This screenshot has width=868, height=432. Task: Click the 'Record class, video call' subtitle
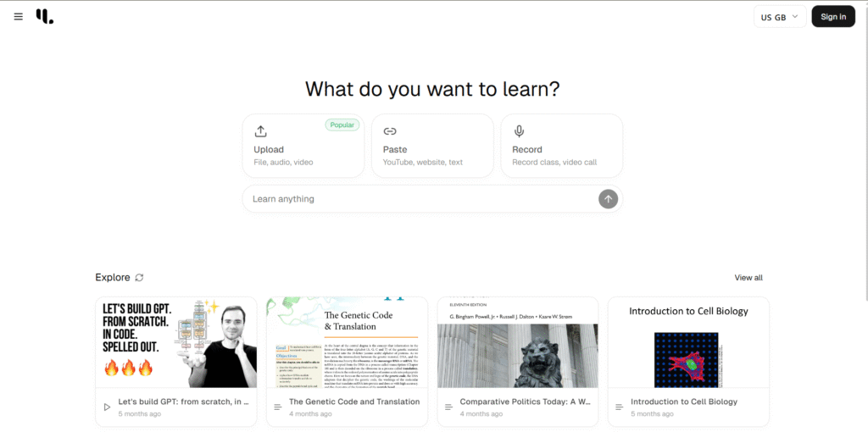(554, 163)
